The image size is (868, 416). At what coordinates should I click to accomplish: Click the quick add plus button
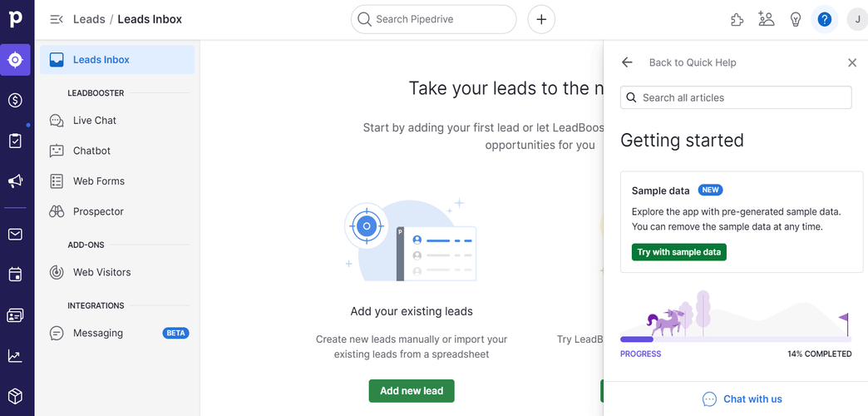[541, 19]
